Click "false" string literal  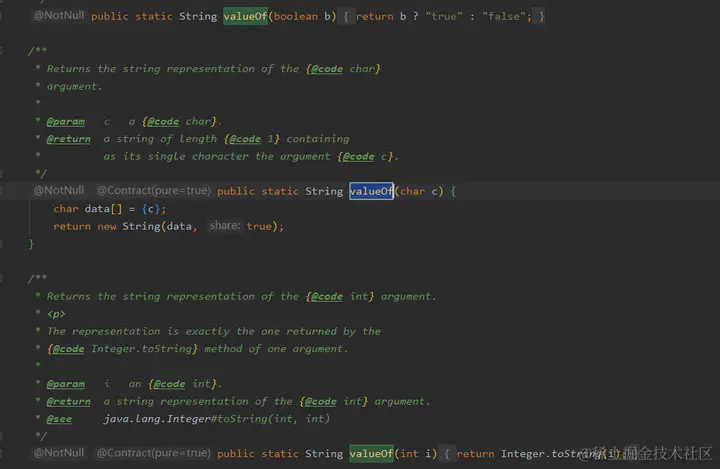point(503,17)
